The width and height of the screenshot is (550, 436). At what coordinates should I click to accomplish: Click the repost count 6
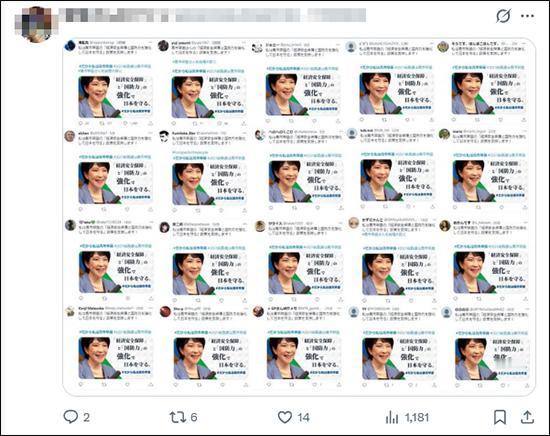[x=194, y=417]
